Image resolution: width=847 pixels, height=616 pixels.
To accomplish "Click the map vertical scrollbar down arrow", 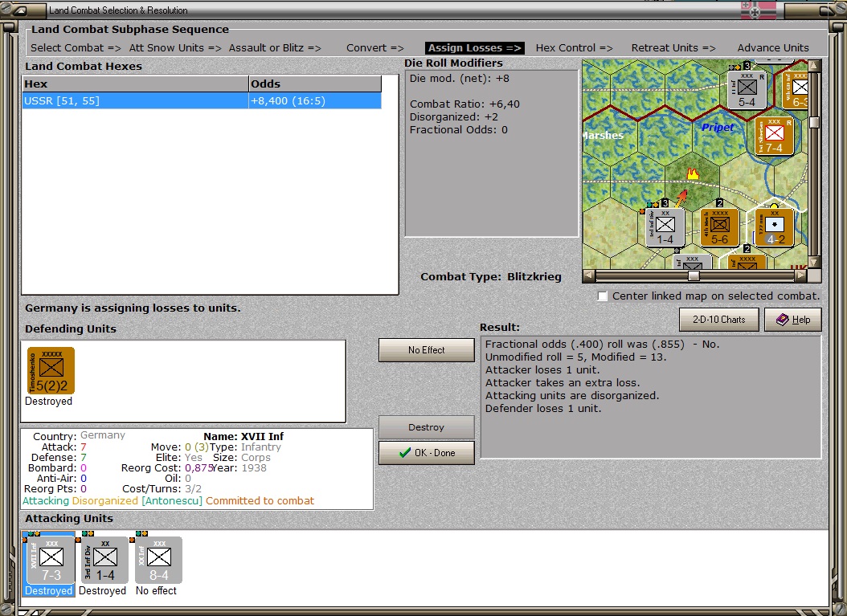I will point(814,262).
